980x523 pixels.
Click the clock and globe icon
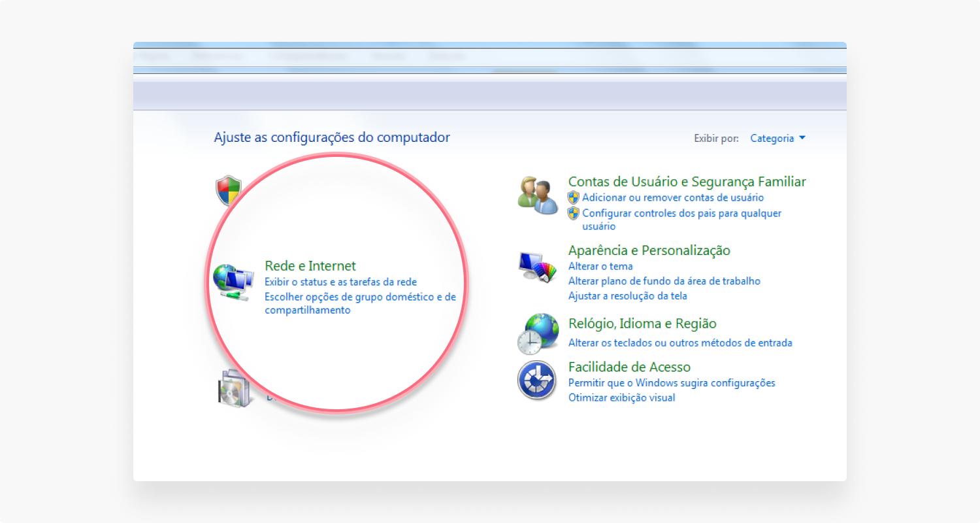(538, 333)
